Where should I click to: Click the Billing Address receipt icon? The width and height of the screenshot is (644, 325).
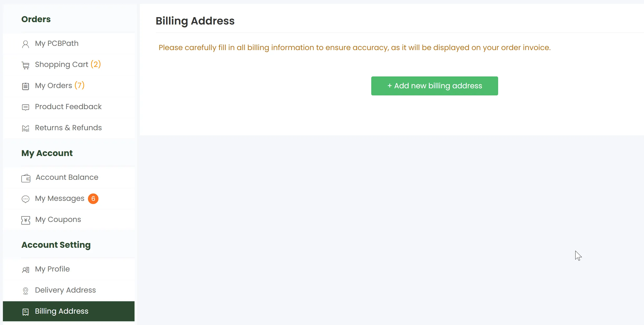point(26,312)
